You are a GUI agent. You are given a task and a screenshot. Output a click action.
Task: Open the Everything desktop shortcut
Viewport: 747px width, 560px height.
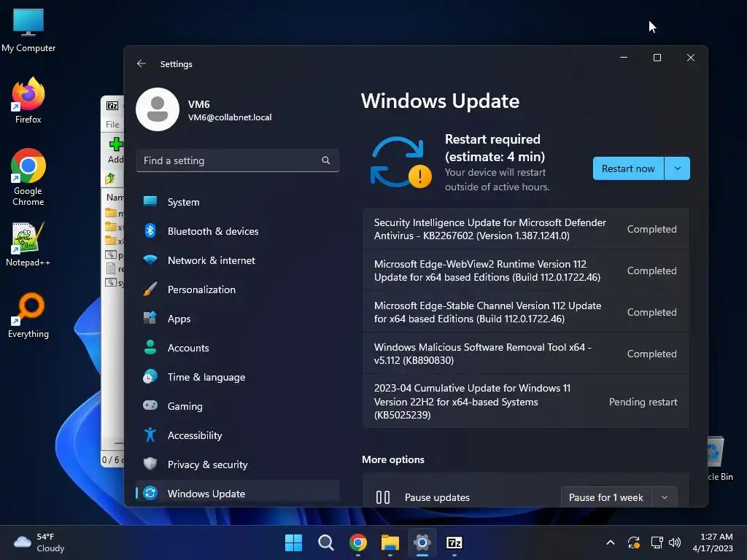28,315
